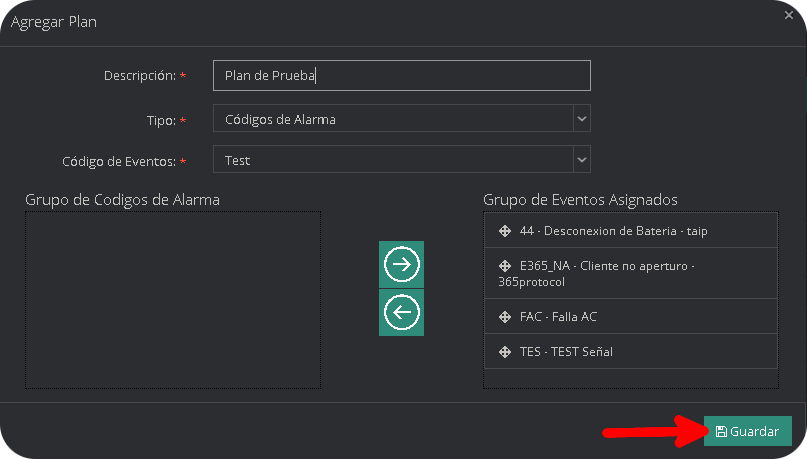This screenshot has width=807, height=459.
Task: Click the move handle icon next to FAC
Action: tap(504, 317)
